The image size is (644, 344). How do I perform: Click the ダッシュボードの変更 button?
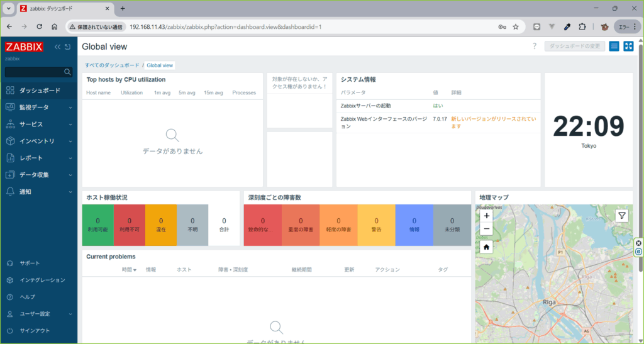[574, 47]
